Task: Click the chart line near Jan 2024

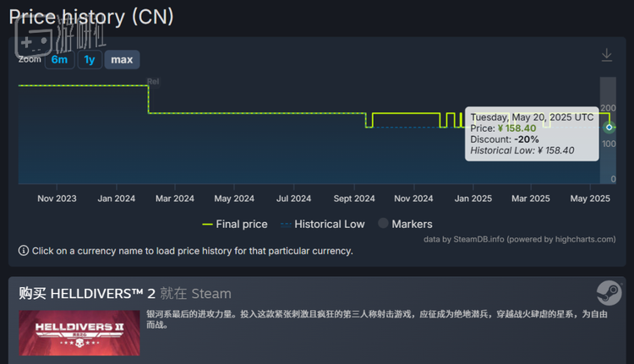Action: tap(117, 85)
